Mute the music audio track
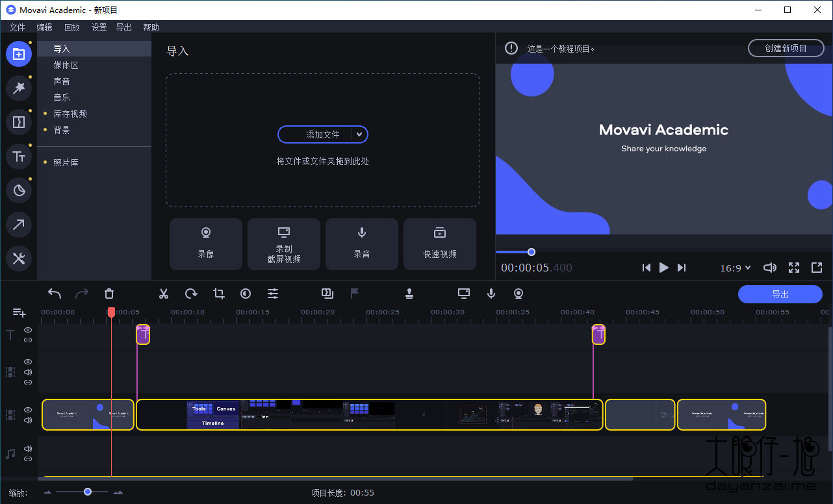Viewport: 833px width, 504px height. 28,449
